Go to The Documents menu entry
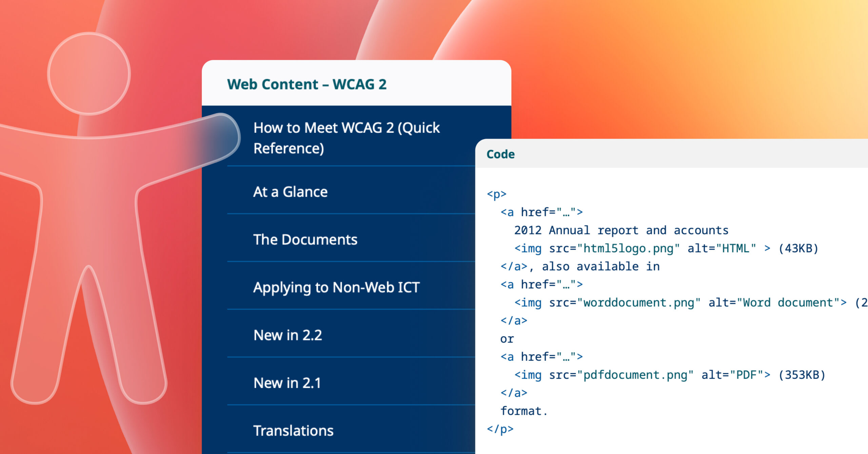868x454 pixels. click(x=305, y=240)
